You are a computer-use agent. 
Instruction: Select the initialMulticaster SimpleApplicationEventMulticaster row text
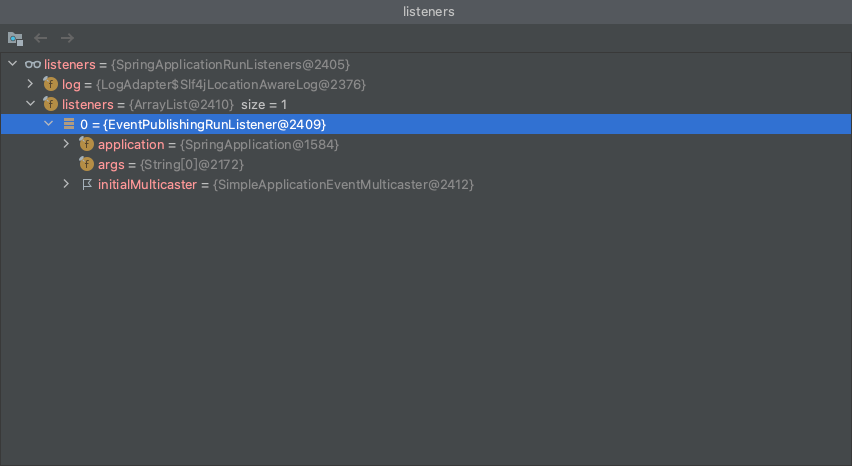click(x=285, y=185)
